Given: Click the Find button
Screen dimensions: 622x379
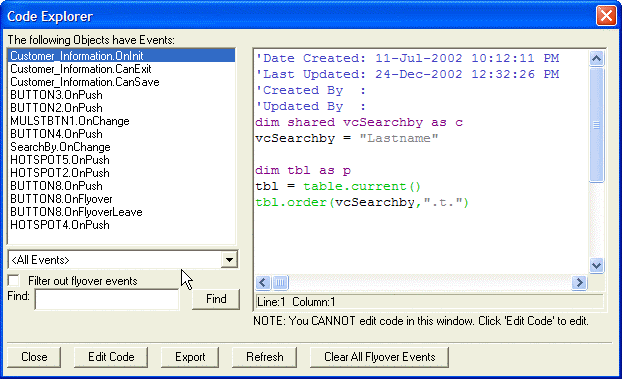Looking at the screenshot, I should tap(216, 299).
